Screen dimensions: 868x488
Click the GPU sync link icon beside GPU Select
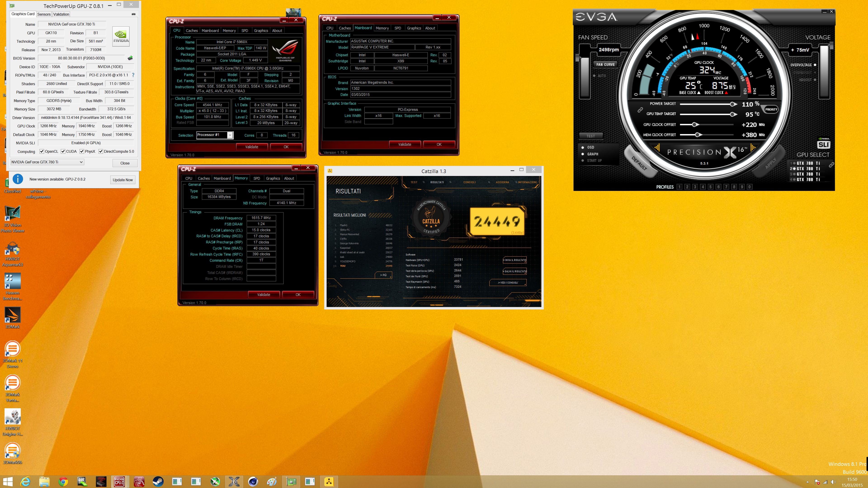(831, 165)
